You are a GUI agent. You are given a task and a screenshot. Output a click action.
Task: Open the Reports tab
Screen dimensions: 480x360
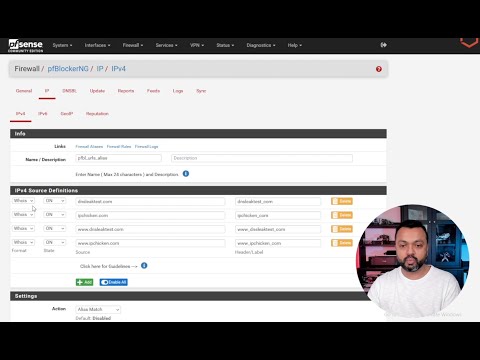click(126, 91)
